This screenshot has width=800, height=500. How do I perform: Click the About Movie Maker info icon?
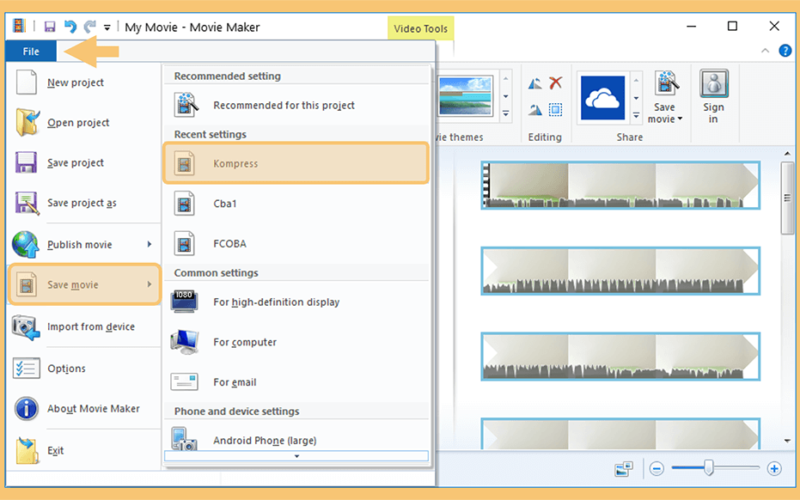pos(26,409)
